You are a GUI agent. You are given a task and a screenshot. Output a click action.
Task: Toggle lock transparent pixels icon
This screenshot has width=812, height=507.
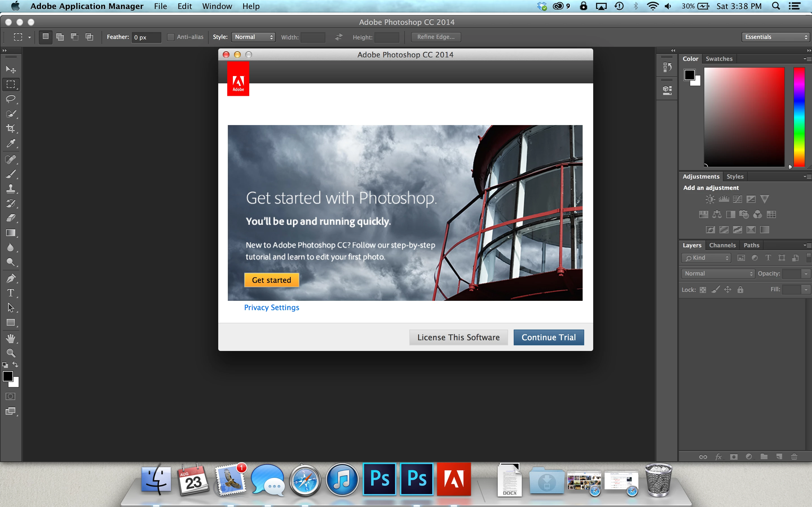tap(703, 290)
